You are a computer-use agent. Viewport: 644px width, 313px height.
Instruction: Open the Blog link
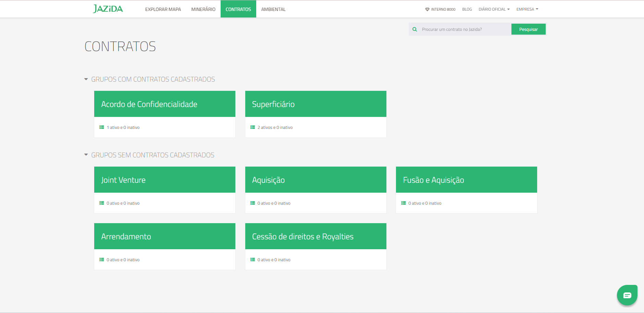click(467, 9)
